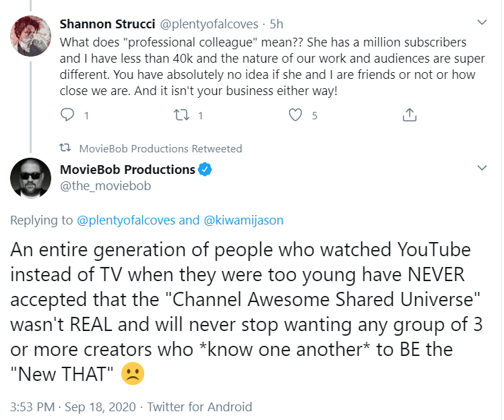Screen dimensions: 504x420
Task: Click the retweeted indicator icon
Action: pos(66,148)
